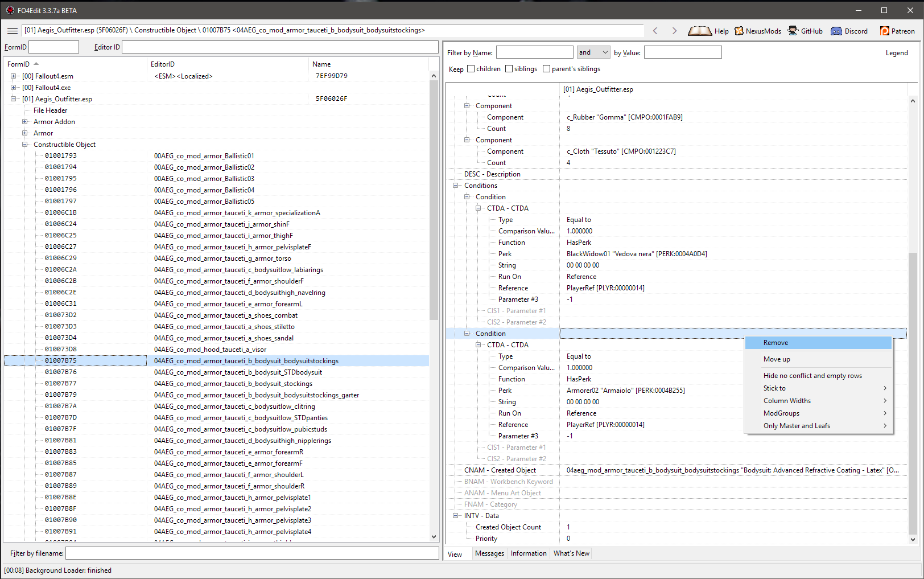Sort by the FormID column header
Screen dimensions: 924x579
[x=75, y=64]
